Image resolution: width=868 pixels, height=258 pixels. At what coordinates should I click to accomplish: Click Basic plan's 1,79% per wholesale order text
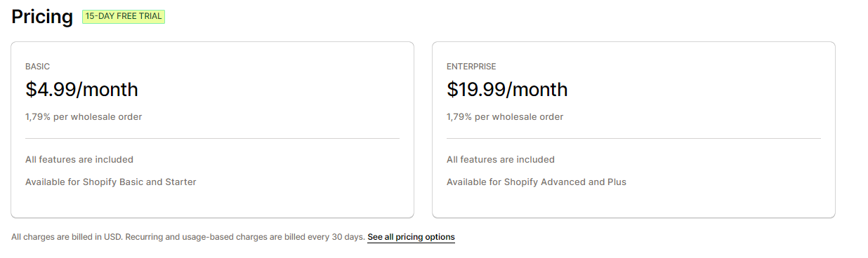[84, 117]
